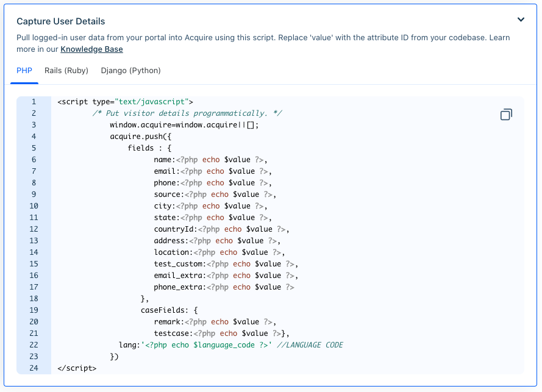The image size is (542, 392).
Task: Click the phone_extra field code line
Action: 224,287
